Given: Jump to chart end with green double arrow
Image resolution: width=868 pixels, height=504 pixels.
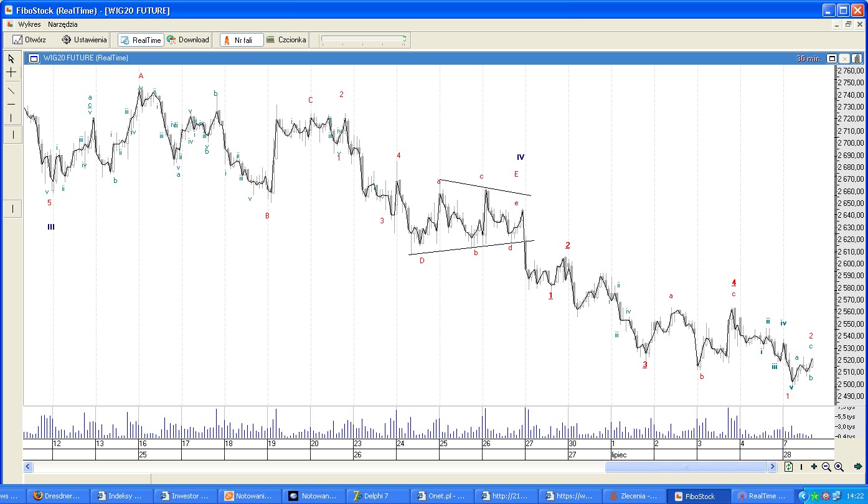Looking at the screenshot, I should [x=858, y=467].
